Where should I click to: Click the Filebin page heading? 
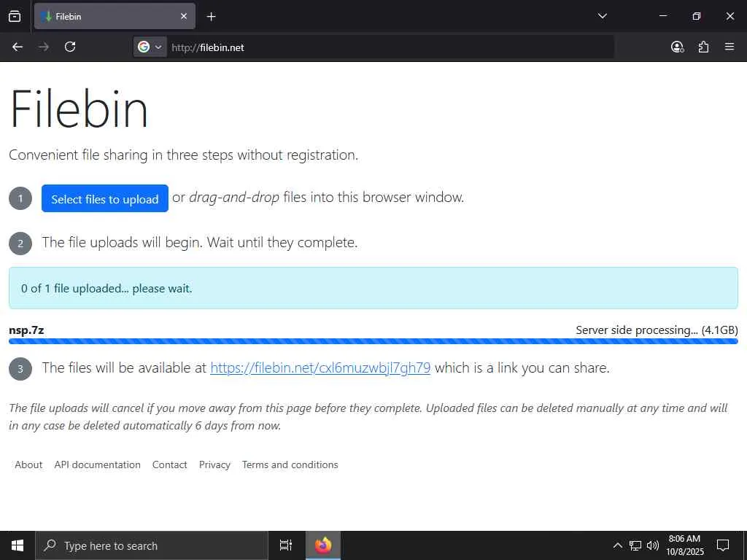coord(79,109)
